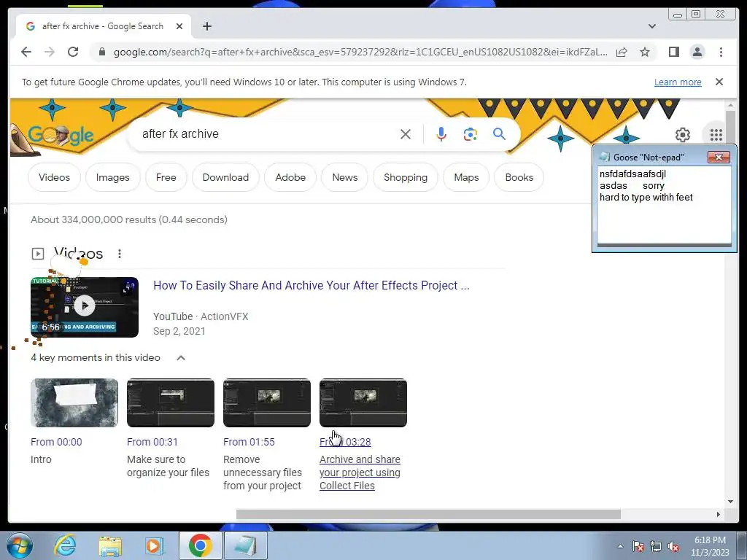Jump to From 00:00 link
This screenshot has width=747, height=560.
point(56,442)
